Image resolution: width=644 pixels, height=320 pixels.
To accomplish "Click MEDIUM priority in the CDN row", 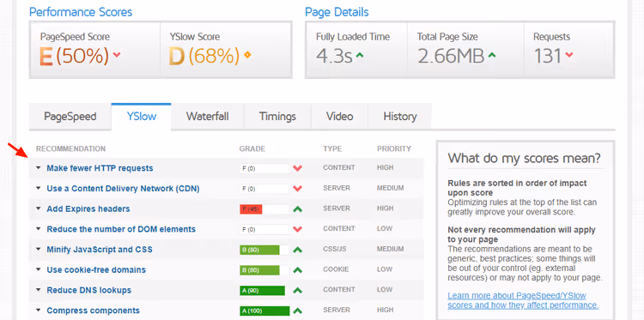I will pos(390,188).
